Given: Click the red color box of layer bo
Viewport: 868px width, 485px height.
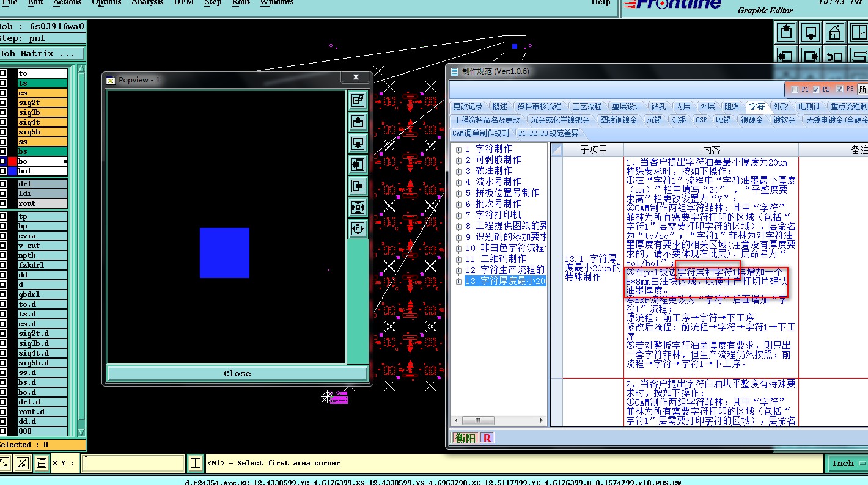Looking at the screenshot, I should [12, 161].
